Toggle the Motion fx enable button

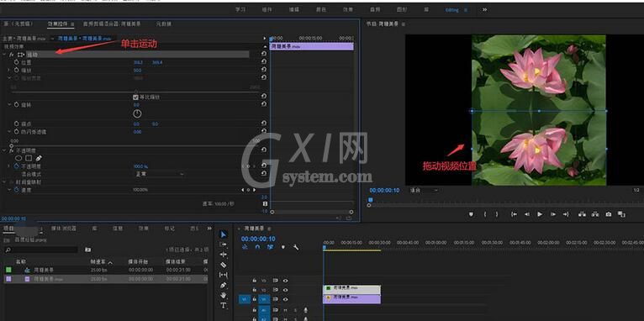pos(12,54)
